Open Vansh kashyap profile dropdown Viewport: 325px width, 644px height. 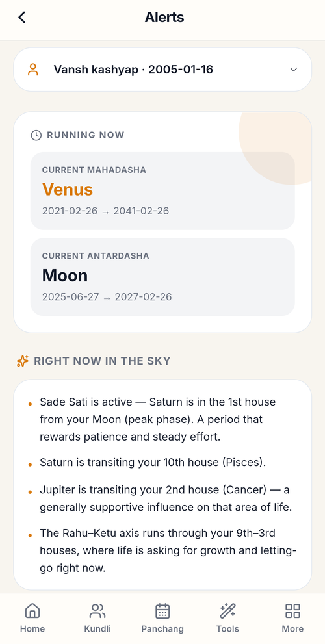[162, 70]
